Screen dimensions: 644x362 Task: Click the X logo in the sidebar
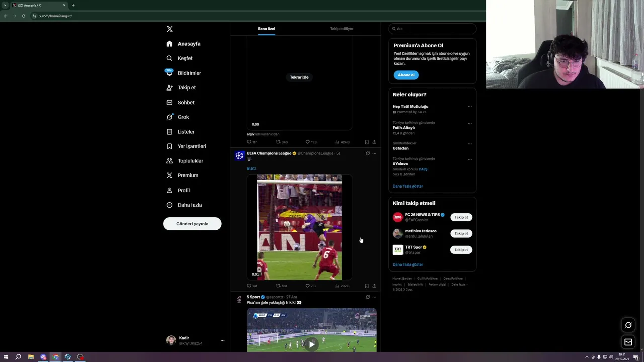170,29
